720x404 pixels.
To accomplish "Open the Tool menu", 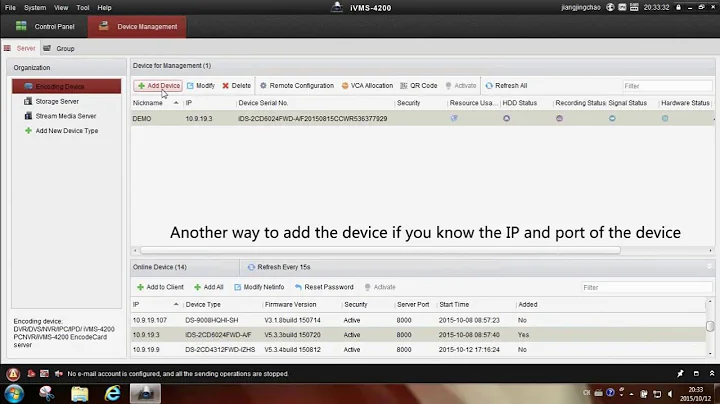I will [x=83, y=8].
